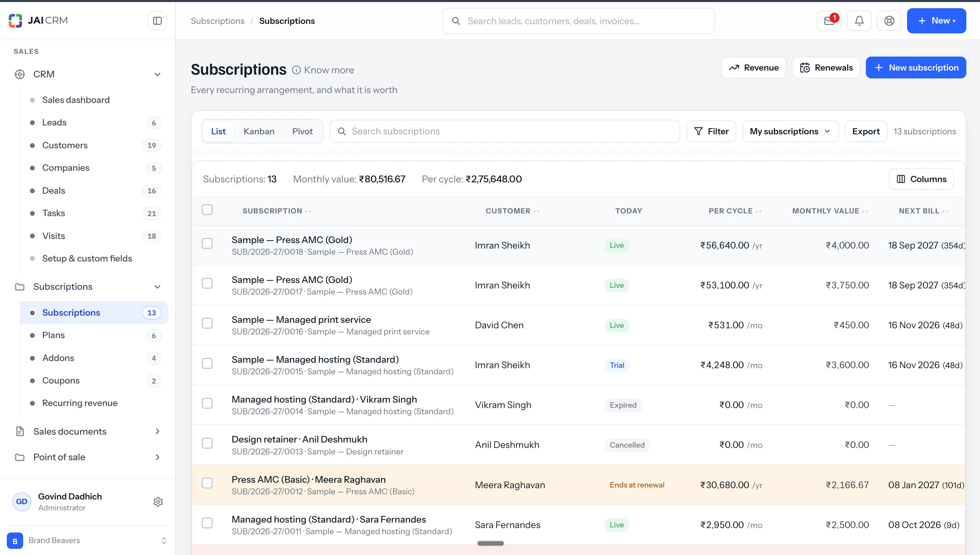Click the GD user avatar
This screenshot has width=980, height=555.
(x=22, y=501)
